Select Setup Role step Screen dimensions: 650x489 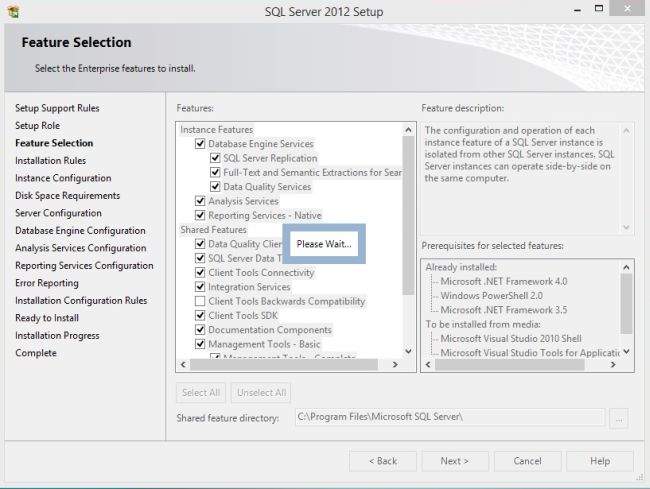click(x=37, y=126)
